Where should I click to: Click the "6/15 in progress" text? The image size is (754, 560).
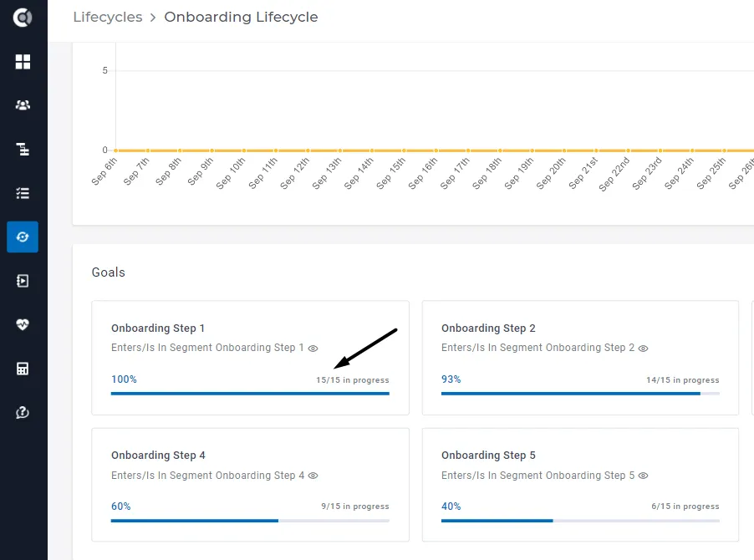pyautogui.click(x=685, y=507)
